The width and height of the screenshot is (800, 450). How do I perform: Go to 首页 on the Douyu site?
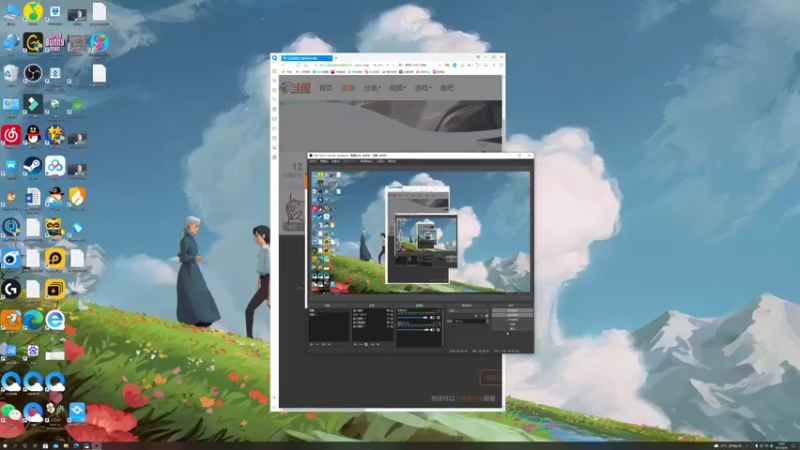326,88
